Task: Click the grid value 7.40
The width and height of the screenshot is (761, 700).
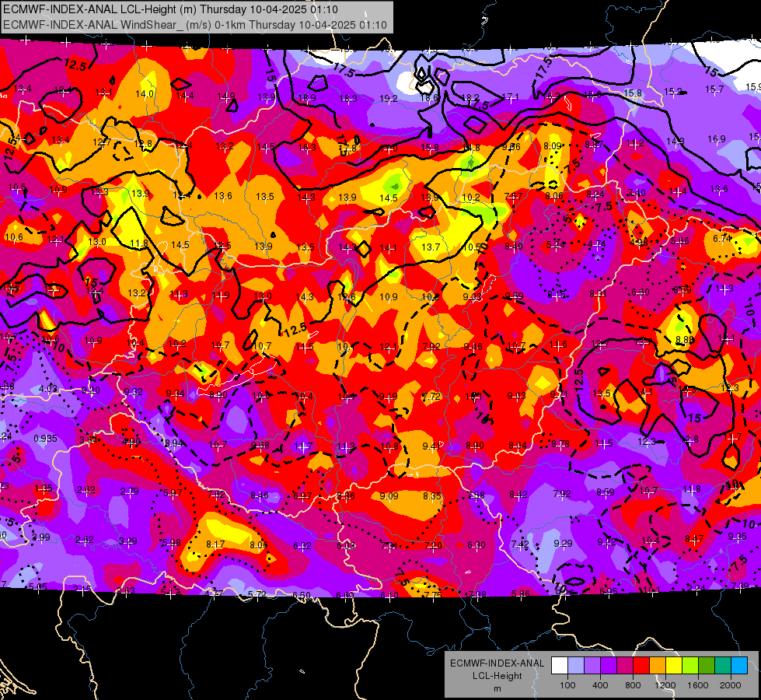Action: [x=637, y=193]
